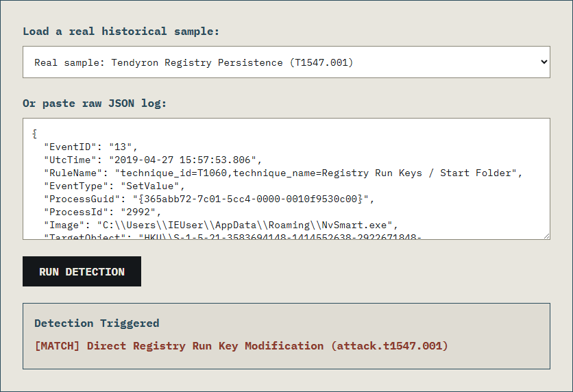Place cursor on the EventID line
This screenshot has height=392, width=573.
coord(90,147)
